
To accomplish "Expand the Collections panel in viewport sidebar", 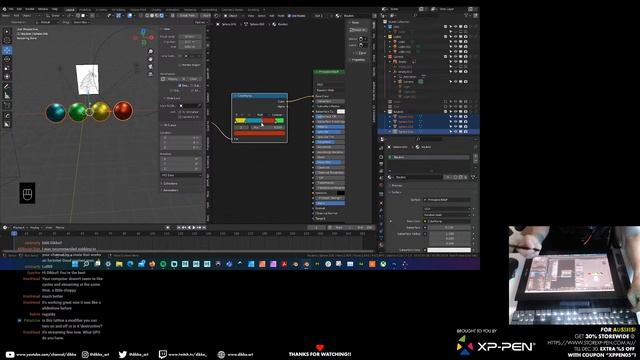I will (170, 184).
